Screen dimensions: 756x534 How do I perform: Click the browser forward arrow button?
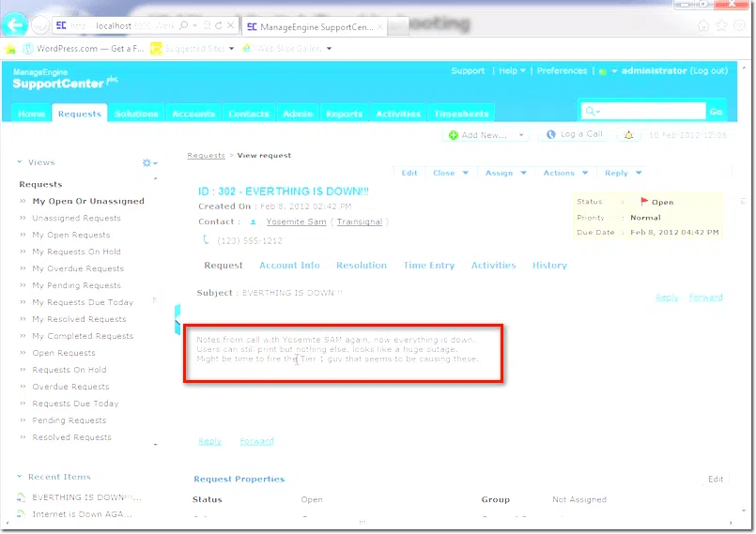point(40,25)
